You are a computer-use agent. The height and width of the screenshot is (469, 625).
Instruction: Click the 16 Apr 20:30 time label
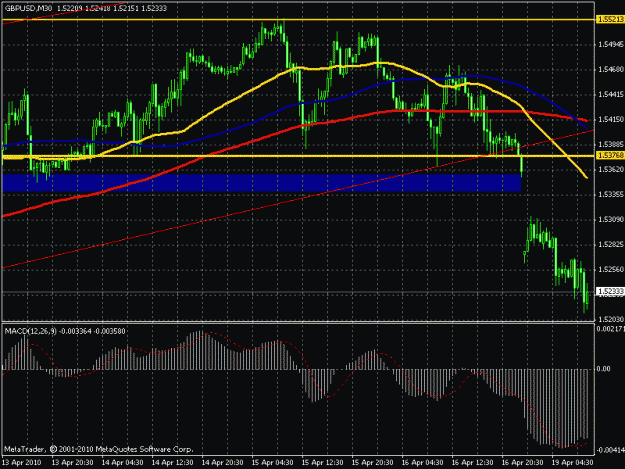(523, 463)
